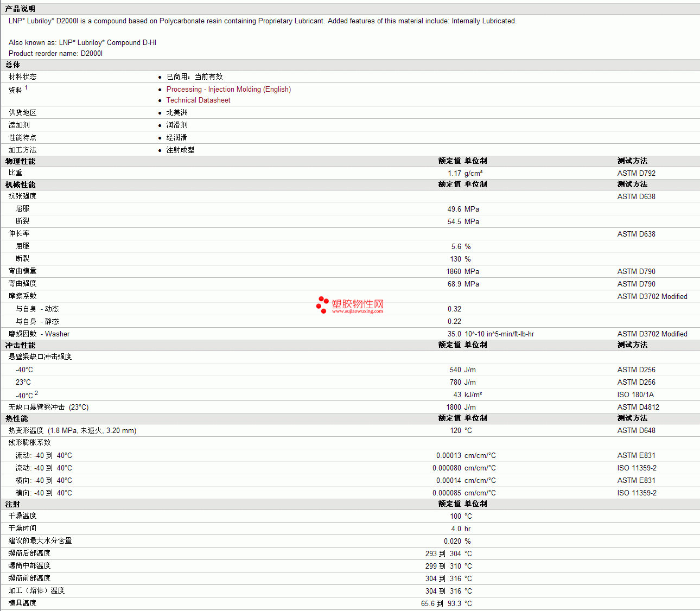This screenshot has height=611, width=700.
Task: Click the 注射 section header
Action: (13, 505)
